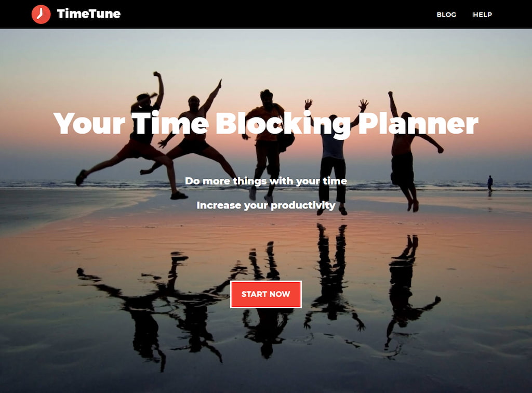Open the BLOG page
Screen dimensions: 532x393
pos(446,15)
